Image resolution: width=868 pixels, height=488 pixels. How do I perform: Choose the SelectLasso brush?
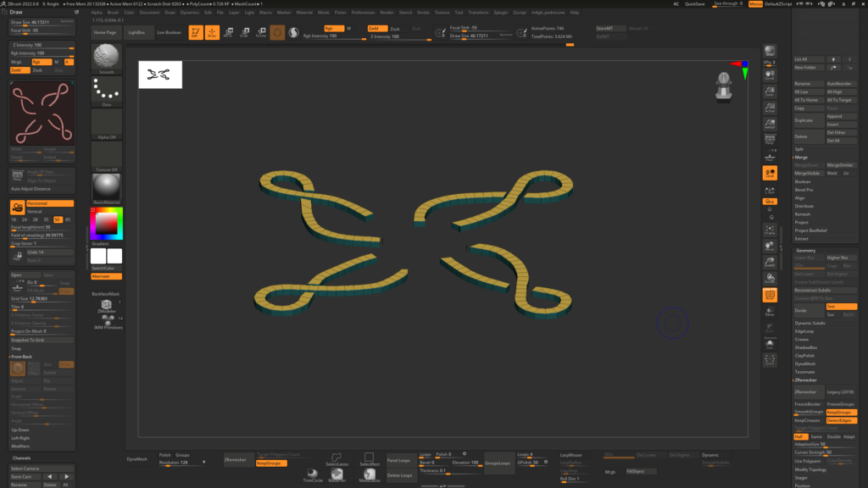(x=337, y=459)
